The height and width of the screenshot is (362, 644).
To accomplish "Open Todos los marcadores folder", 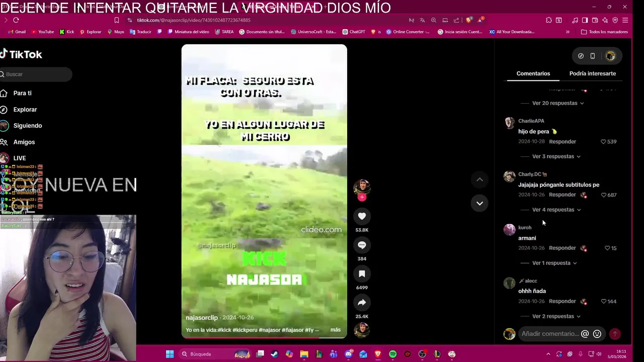I will pyautogui.click(x=604, y=32).
